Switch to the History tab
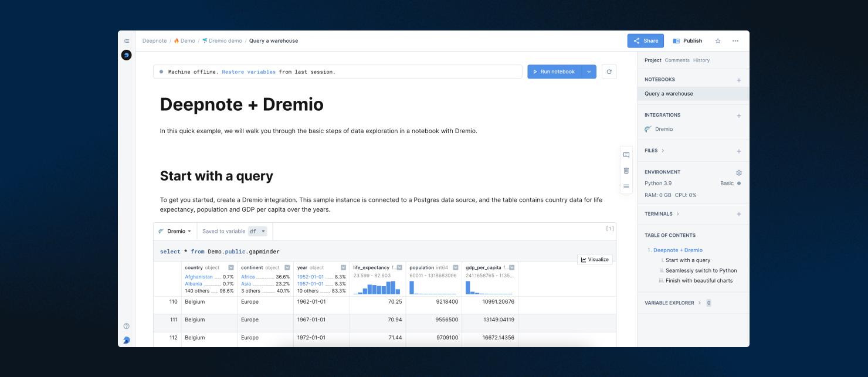The image size is (868, 377). click(x=701, y=60)
